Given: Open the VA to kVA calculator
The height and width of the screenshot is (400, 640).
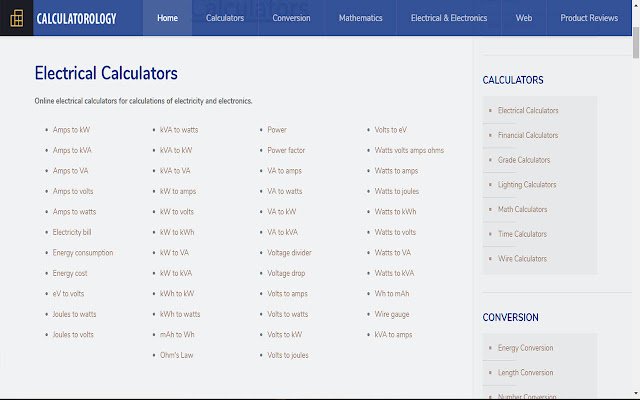Looking at the screenshot, I should [282, 232].
